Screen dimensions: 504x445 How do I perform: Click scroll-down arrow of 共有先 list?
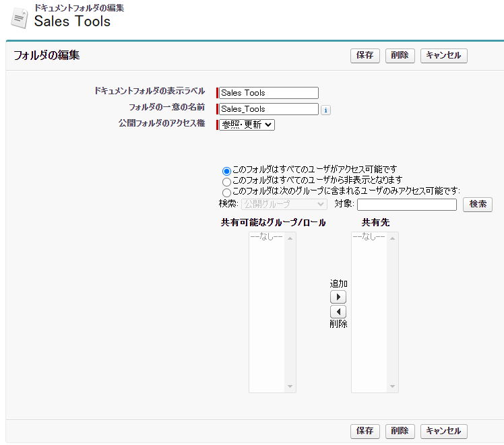392,386
